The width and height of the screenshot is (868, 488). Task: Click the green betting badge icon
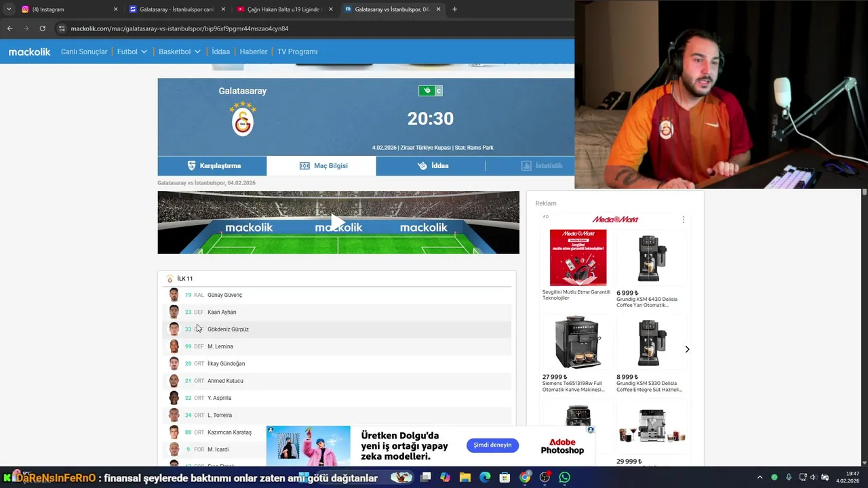427,91
